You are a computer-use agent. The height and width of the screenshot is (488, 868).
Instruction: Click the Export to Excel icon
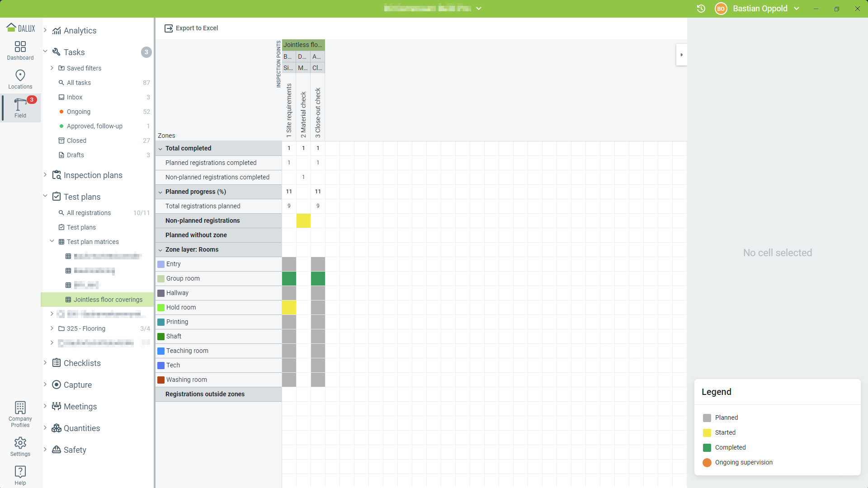(x=169, y=28)
